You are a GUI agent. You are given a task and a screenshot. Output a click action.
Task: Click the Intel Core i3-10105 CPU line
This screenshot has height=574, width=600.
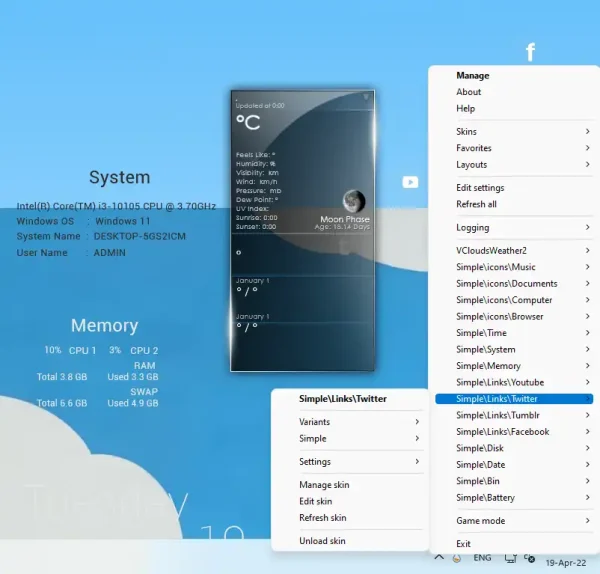pos(116,206)
